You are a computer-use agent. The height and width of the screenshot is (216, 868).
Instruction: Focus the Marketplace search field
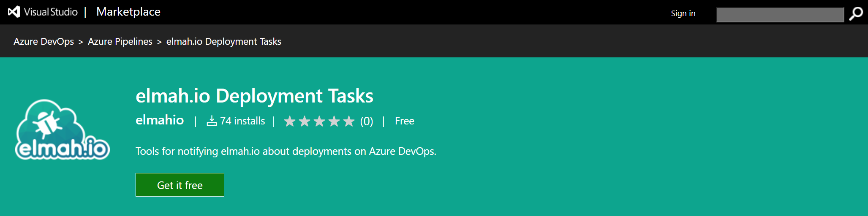point(780,14)
